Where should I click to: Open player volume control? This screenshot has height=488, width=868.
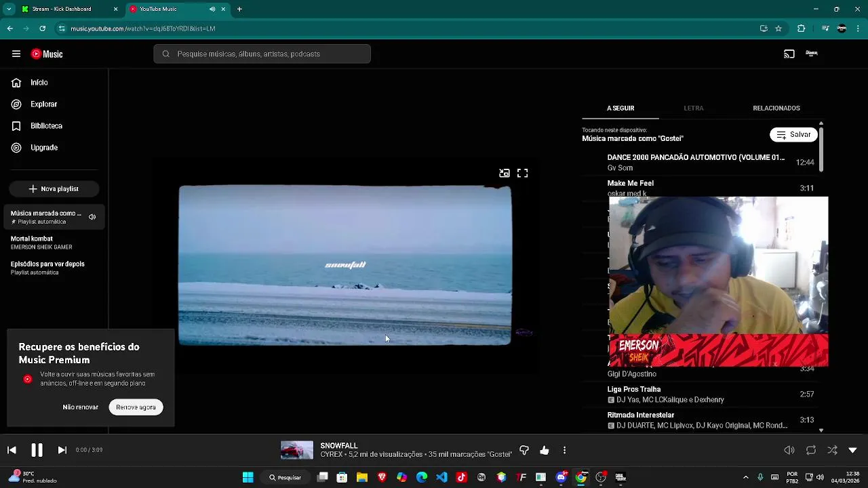(x=789, y=450)
